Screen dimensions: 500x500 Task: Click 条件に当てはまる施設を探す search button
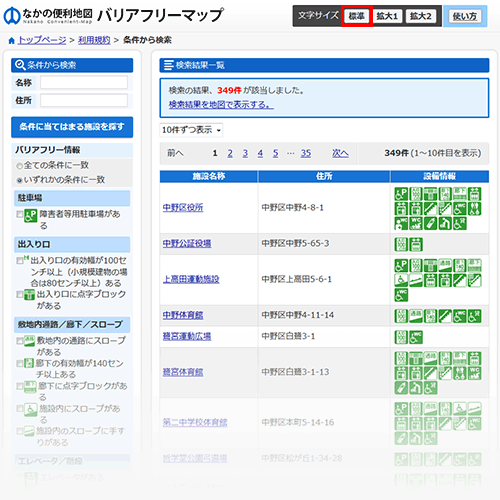pyautogui.click(x=72, y=127)
